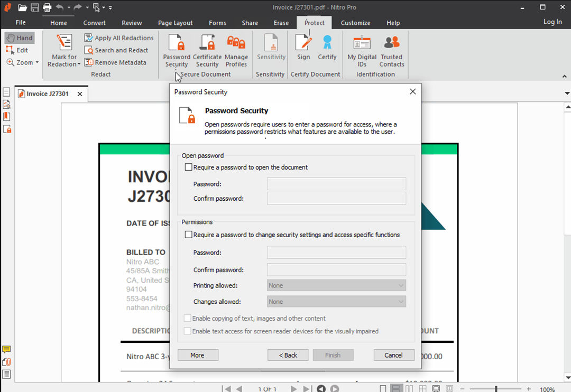This screenshot has width=571, height=392.
Task: Click Apply All Redactions
Action: pyautogui.click(x=119, y=38)
